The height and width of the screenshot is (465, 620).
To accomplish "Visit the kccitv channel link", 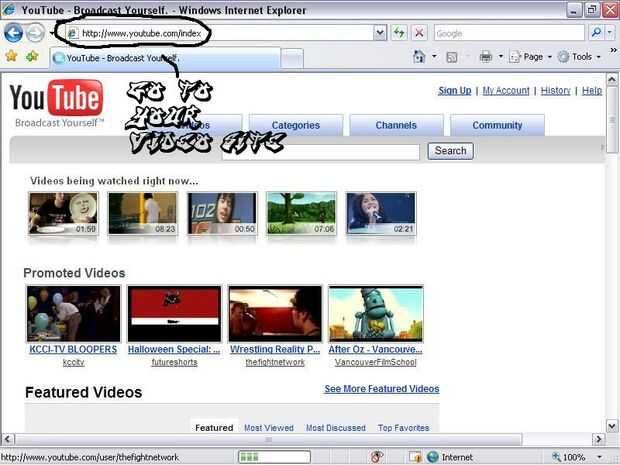I will pyautogui.click(x=74, y=362).
